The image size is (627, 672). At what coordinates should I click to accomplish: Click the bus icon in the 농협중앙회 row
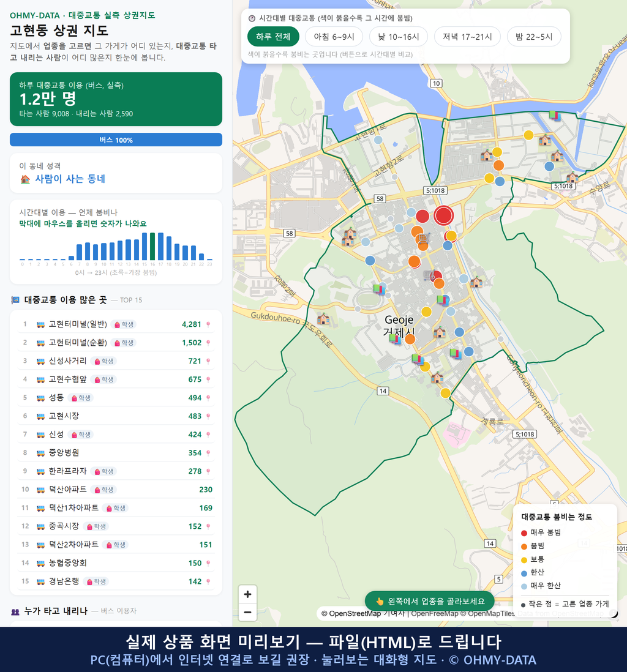pyautogui.click(x=40, y=563)
